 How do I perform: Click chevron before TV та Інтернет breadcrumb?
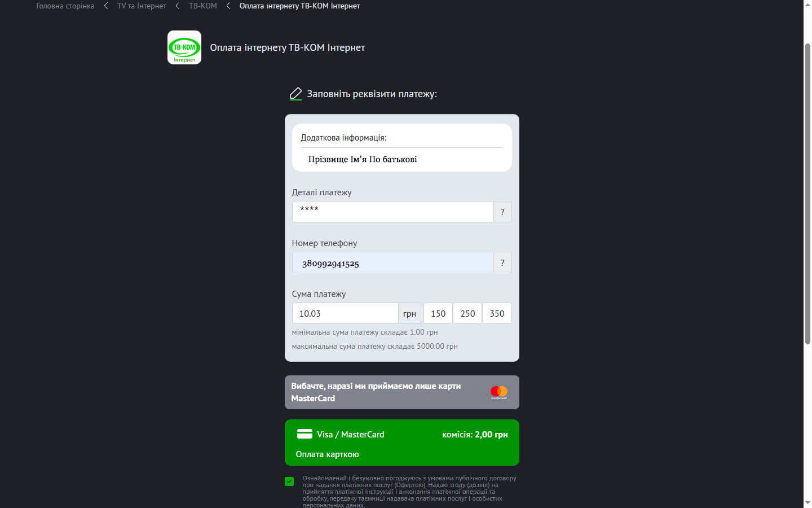[x=106, y=6]
